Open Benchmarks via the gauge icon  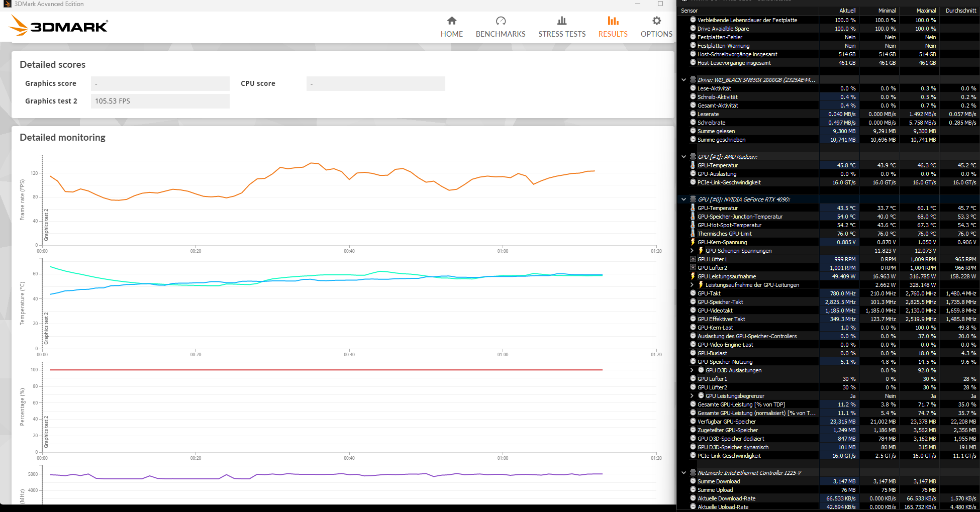point(500,21)
